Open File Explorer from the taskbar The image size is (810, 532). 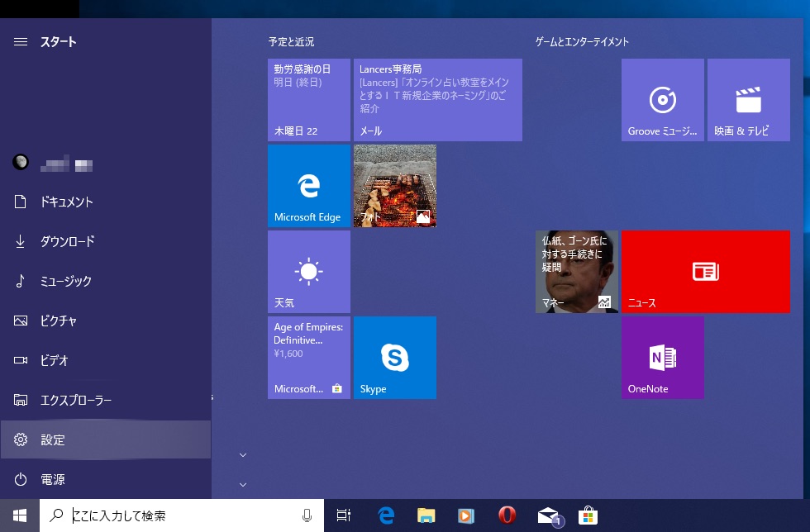[x=426, y=515]
